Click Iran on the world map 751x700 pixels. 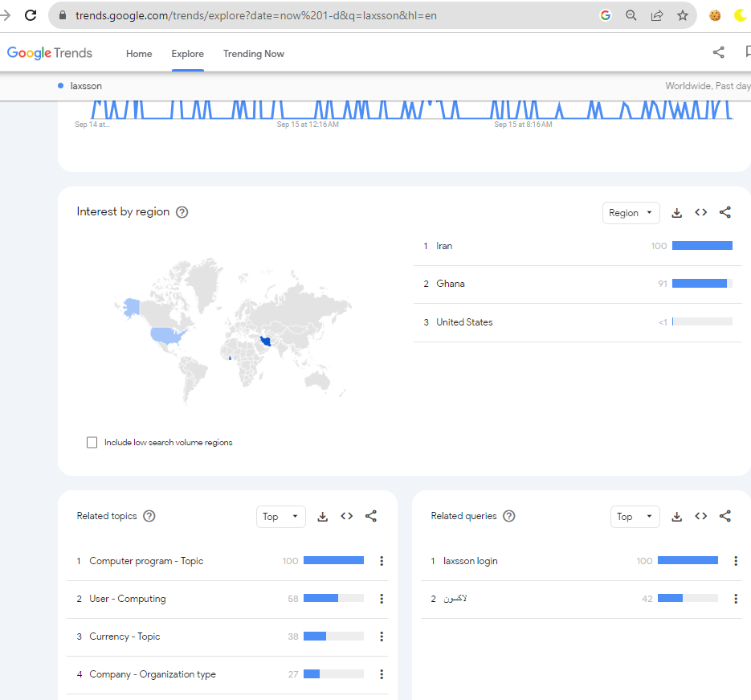coord(266,341)
